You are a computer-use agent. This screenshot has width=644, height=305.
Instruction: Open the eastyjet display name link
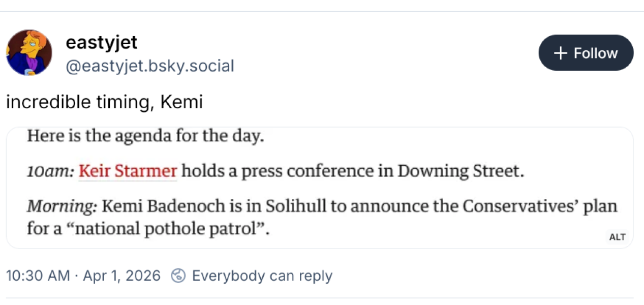point(102,42)
